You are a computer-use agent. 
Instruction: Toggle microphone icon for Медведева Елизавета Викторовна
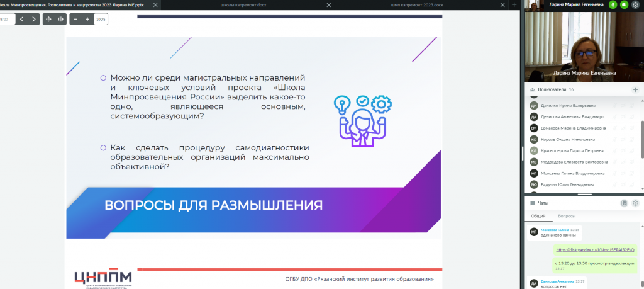[615, 162]
